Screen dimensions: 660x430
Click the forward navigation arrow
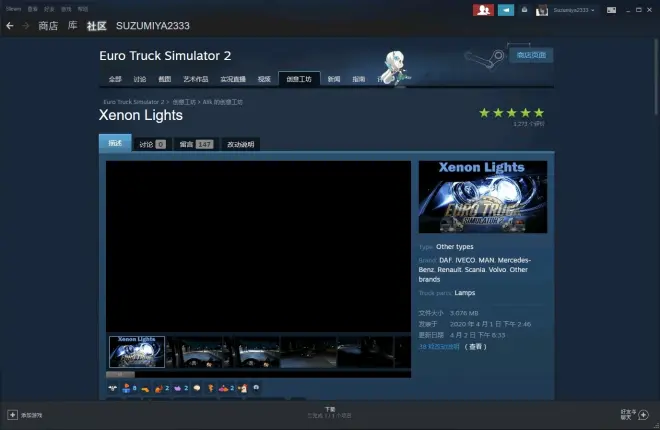tap(25, 25)
